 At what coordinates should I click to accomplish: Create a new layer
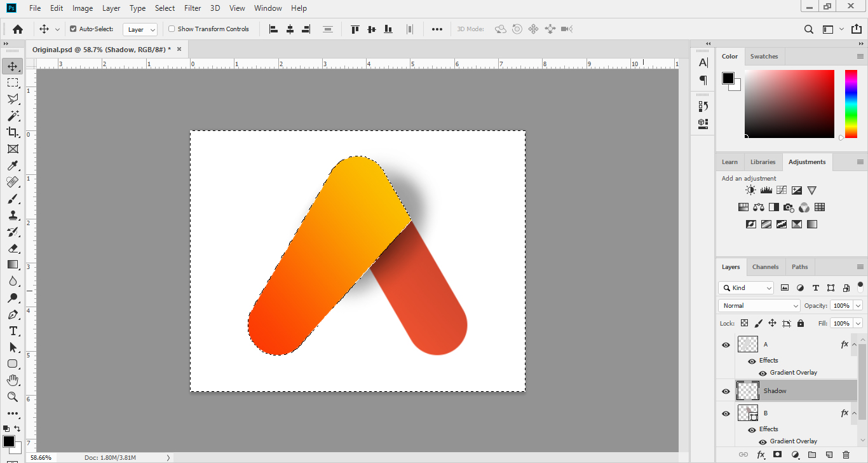pos(829,455)
